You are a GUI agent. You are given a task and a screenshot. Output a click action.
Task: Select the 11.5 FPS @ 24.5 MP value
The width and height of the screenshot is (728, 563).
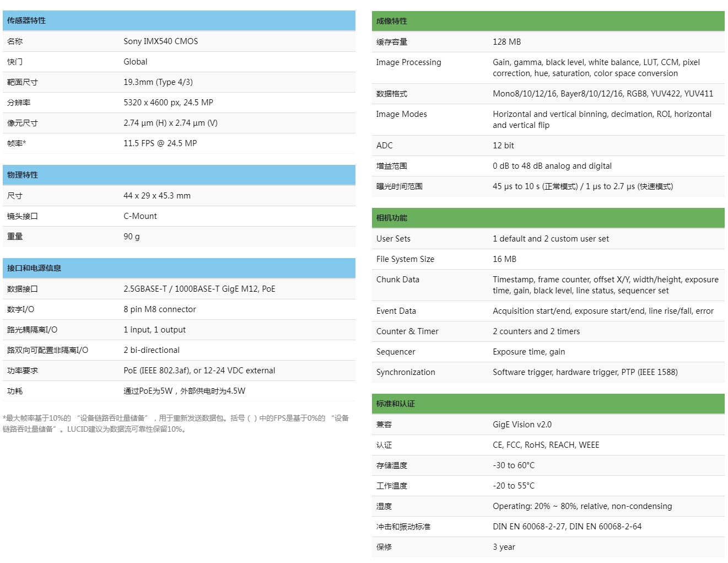click(160, 143)
